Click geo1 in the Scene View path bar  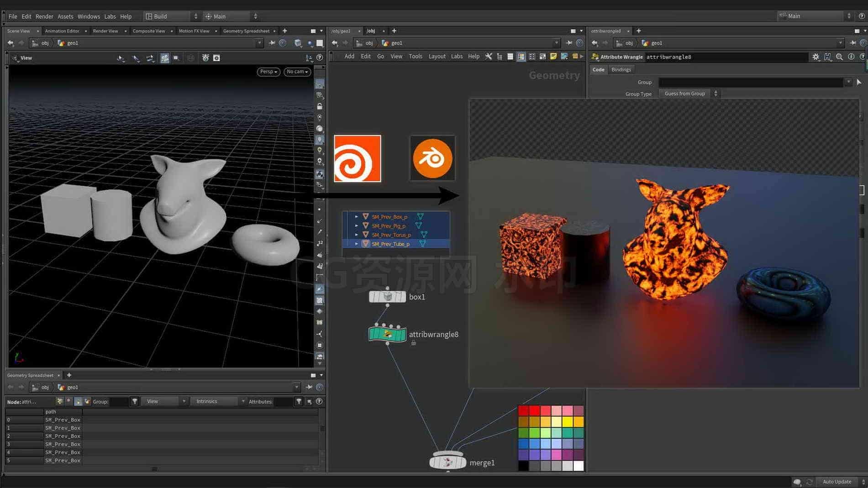click(x=73, y=43)
